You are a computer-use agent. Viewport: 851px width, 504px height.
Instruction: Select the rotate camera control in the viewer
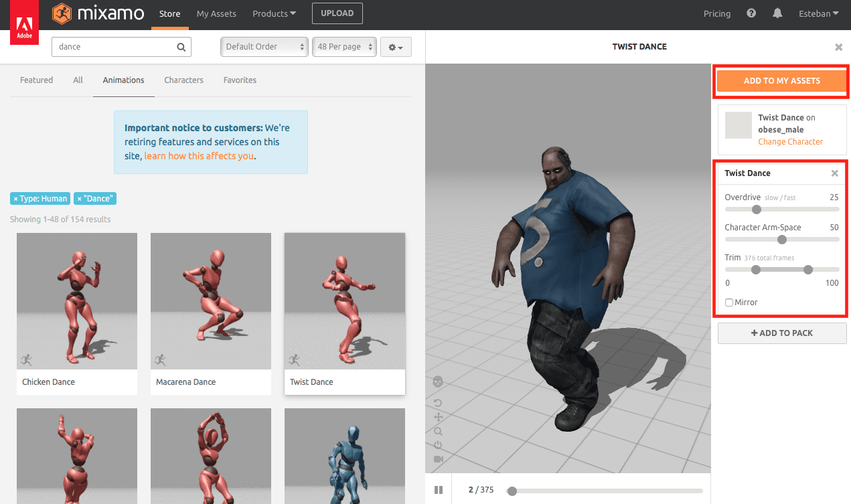(438, 403)
